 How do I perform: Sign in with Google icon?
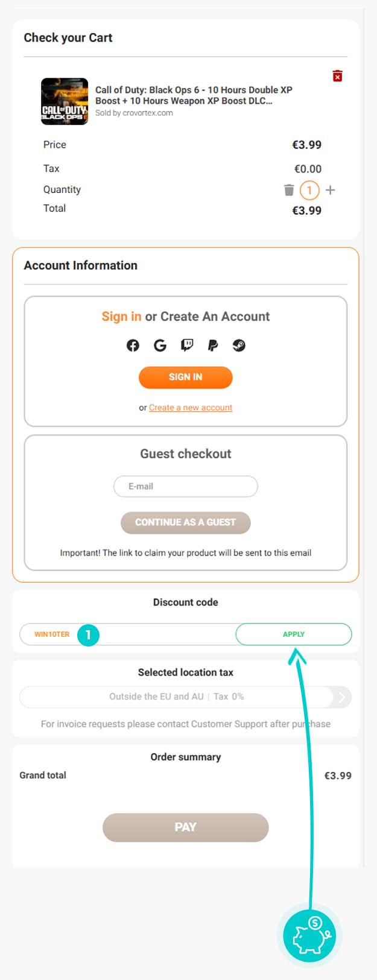pos(160,345)
